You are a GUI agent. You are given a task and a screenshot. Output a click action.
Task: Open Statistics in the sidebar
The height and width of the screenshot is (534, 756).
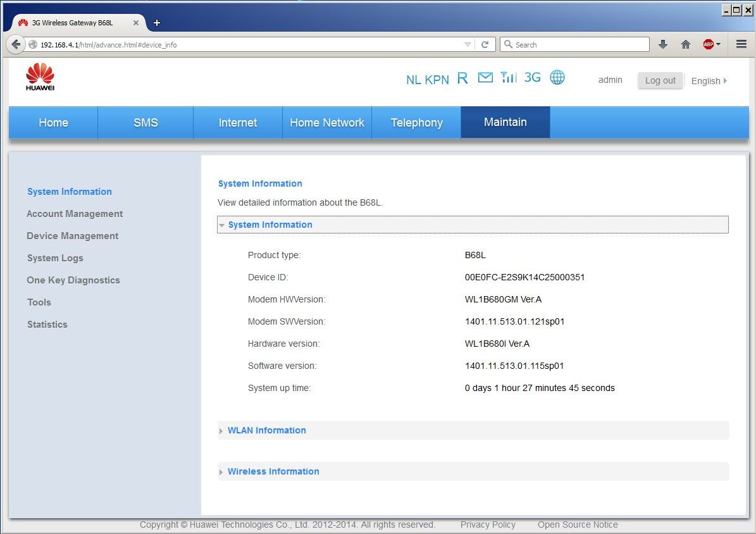tap(47, 325)
